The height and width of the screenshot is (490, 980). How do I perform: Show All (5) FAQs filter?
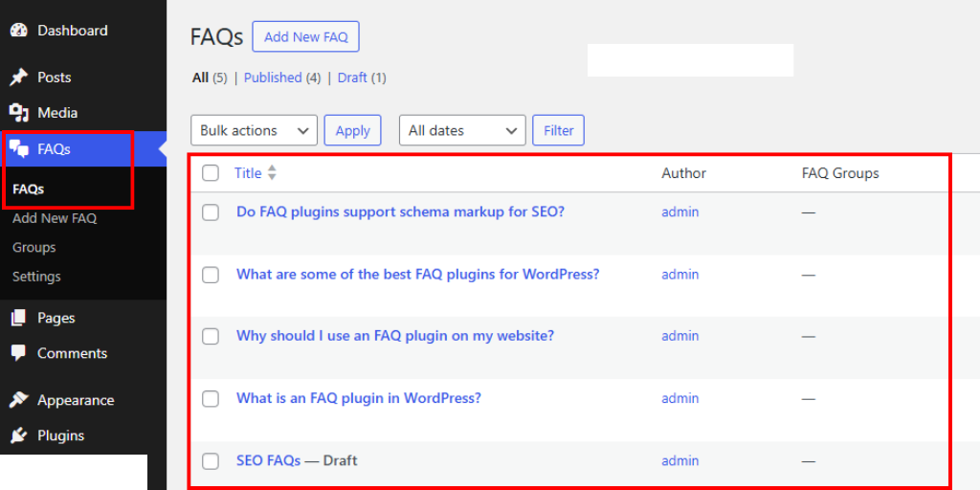(x=210, y=78)
